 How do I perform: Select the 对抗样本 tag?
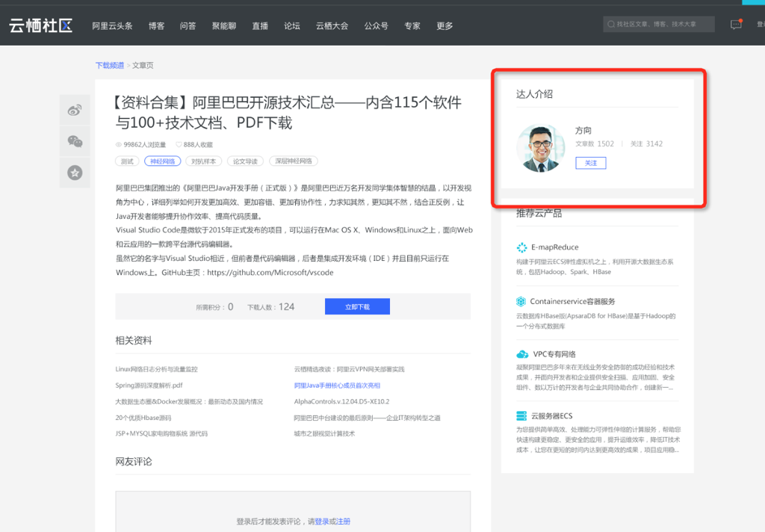click(x=203, y=161)
